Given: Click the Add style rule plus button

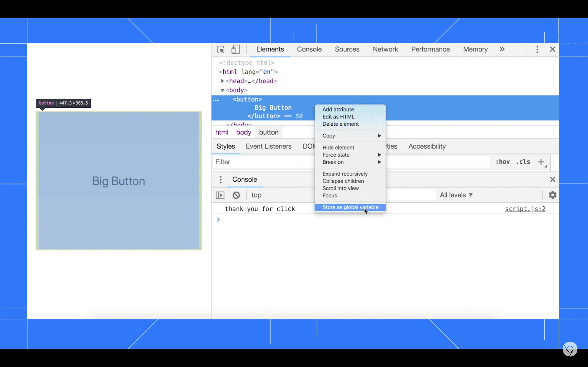Looking at the screenshot, I should click(x=541, y=161).
